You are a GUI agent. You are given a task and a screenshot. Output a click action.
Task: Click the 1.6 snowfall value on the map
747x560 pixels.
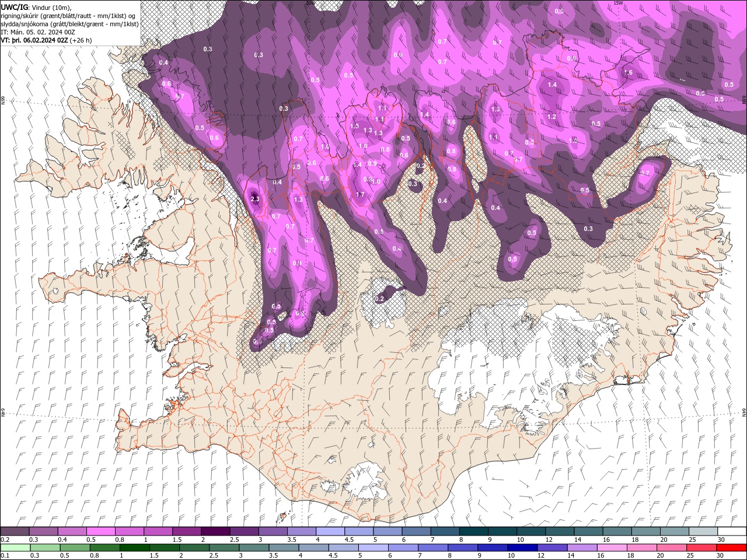coord(628,73)
